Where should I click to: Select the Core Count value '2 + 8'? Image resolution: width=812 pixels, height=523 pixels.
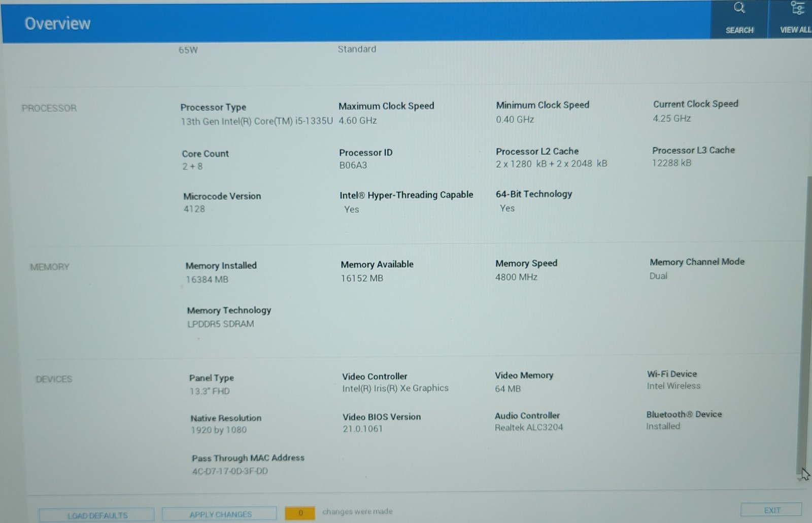tap(192, 166)
